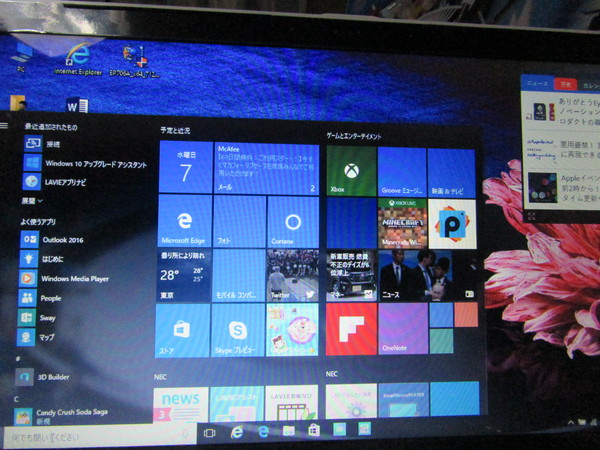The height and width of the screenshot is (450, 600).
Task: Open the Word document on the desktop
Action: 78,105
